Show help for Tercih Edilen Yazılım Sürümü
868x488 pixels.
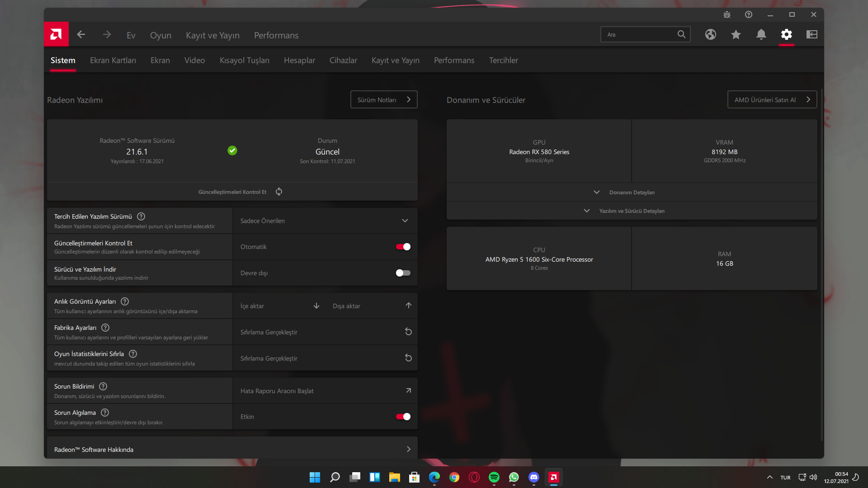(141, 216)
